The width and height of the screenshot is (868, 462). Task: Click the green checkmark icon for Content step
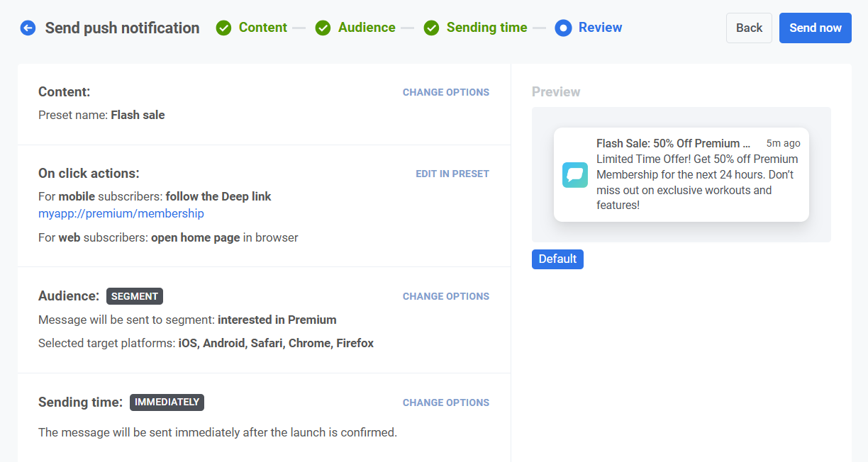click(x=223, y=28)
